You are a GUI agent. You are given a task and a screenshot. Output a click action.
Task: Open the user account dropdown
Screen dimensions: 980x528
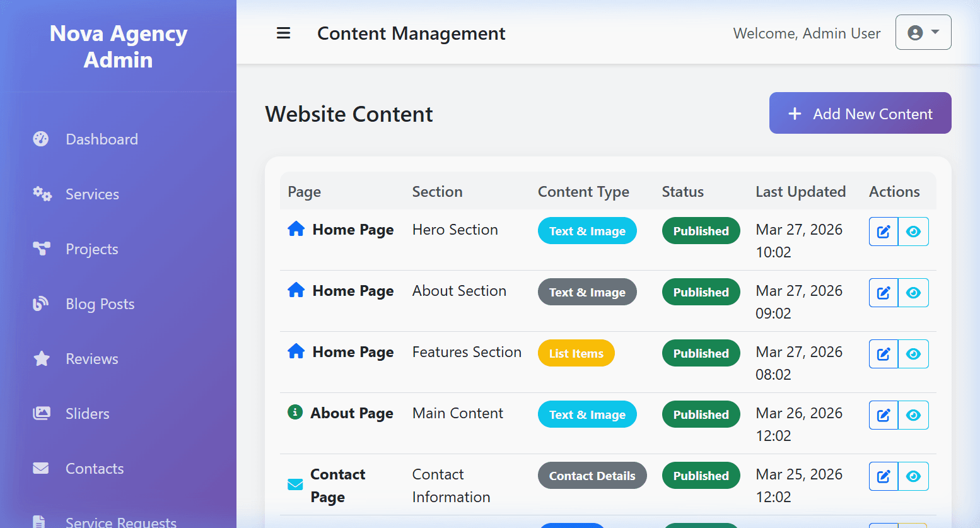(923, 33)
